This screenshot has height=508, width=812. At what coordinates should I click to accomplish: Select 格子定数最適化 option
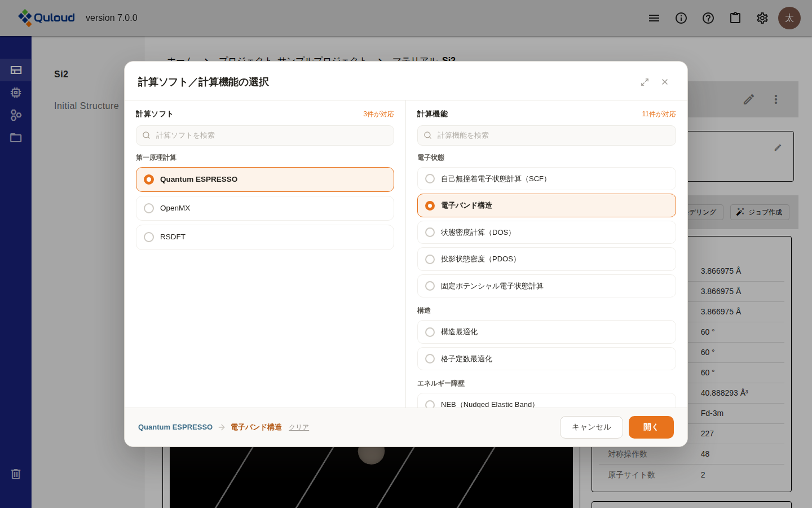tap(546, 359)
